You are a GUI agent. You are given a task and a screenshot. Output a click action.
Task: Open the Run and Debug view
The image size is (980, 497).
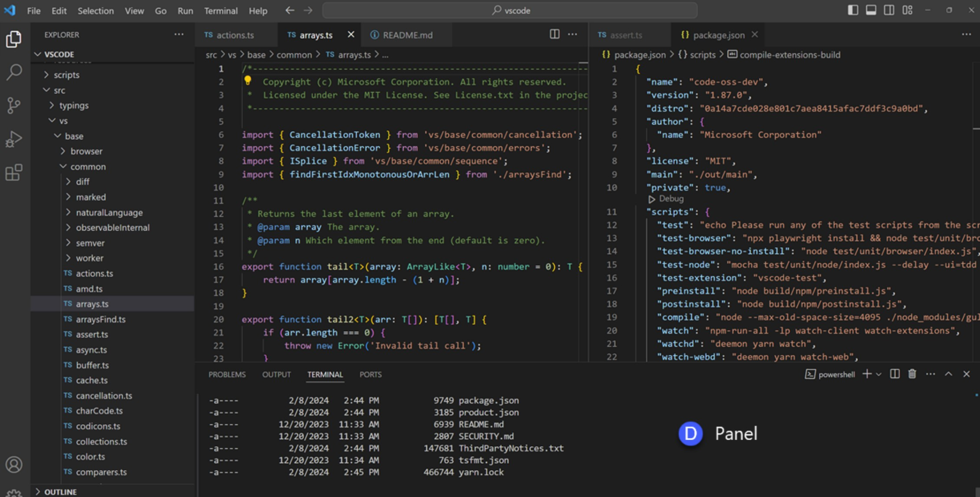click(14, 139)
